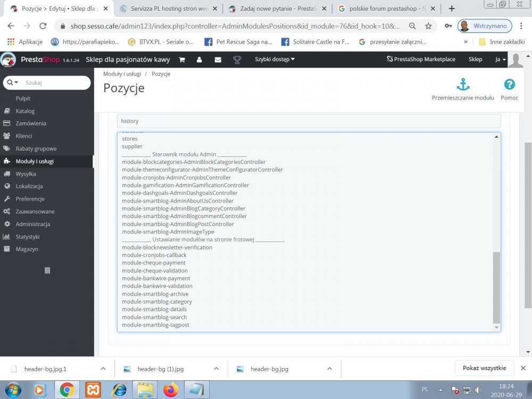Viewport: 532px width, 399px height.
Task: Open File Explorer folder on taskbar
Action: click(145, 390)
